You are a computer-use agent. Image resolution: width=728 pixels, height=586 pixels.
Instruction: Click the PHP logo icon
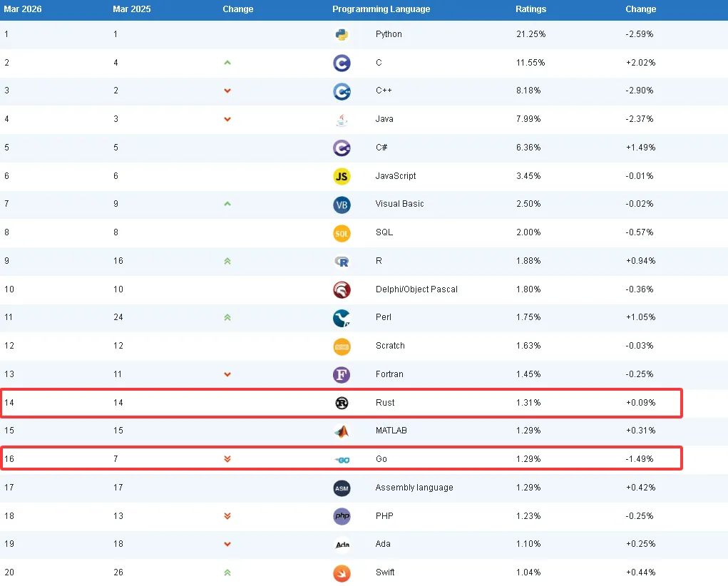[342, 516]
